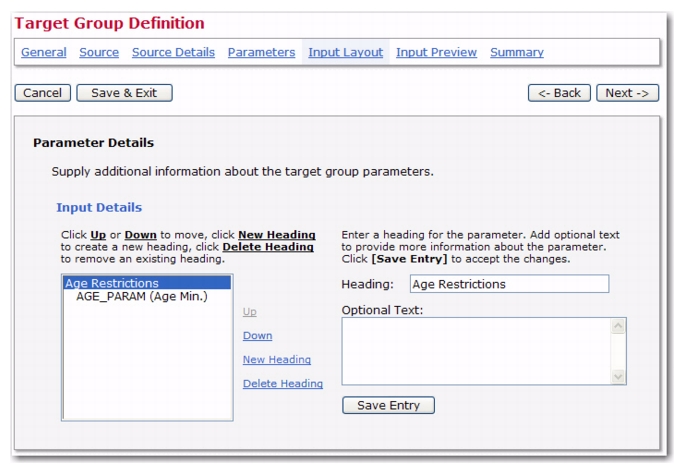Click the Parameter Details heading text
691x473 pixels.
pyautogui.click(x=93, y=143)
